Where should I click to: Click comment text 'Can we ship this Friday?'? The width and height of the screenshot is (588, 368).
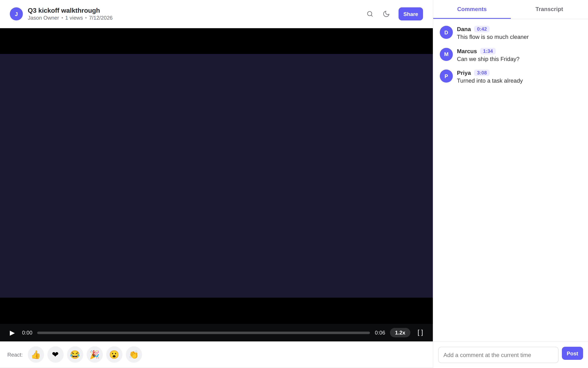pyautogui.click(x=488, y=59)
